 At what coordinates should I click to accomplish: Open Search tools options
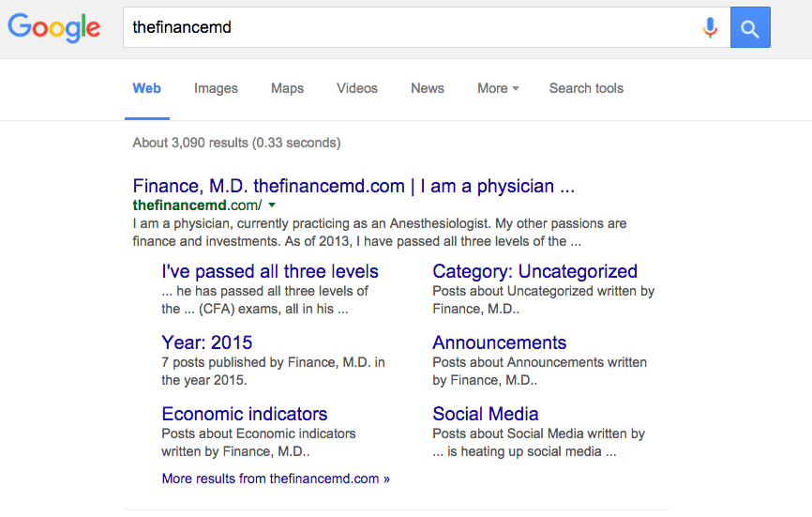586,88
